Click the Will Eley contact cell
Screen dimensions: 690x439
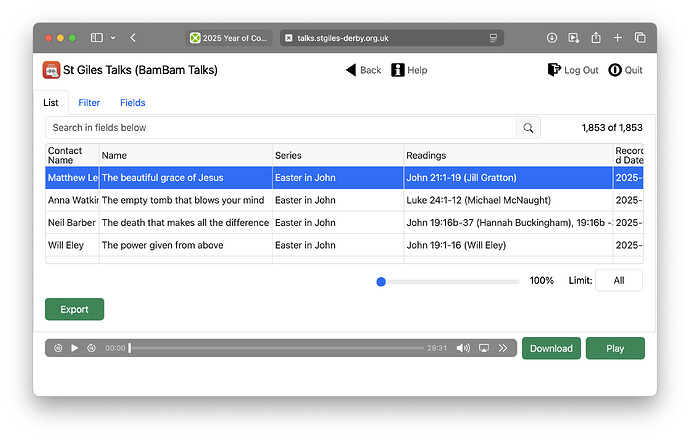click(72, 245)
